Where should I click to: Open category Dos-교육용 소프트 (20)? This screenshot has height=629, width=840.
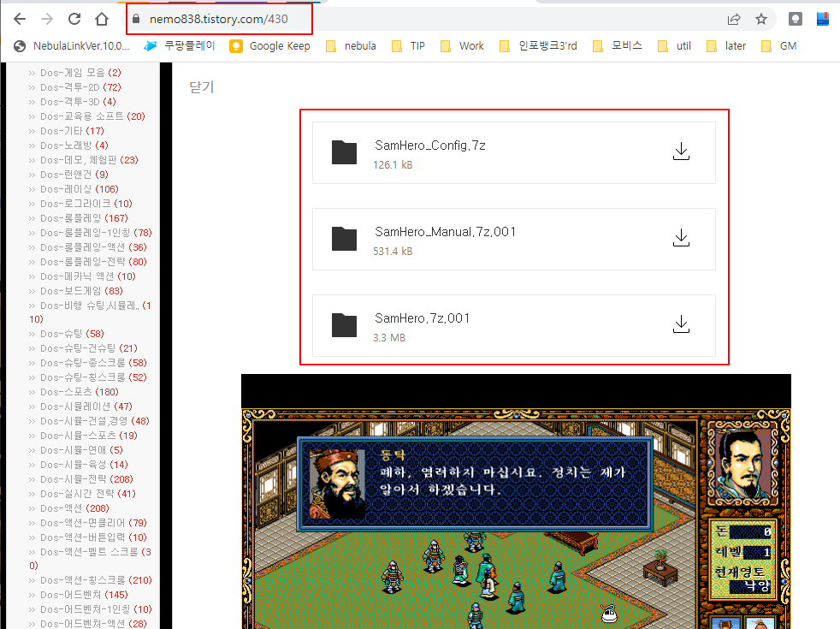coord(92,116)
